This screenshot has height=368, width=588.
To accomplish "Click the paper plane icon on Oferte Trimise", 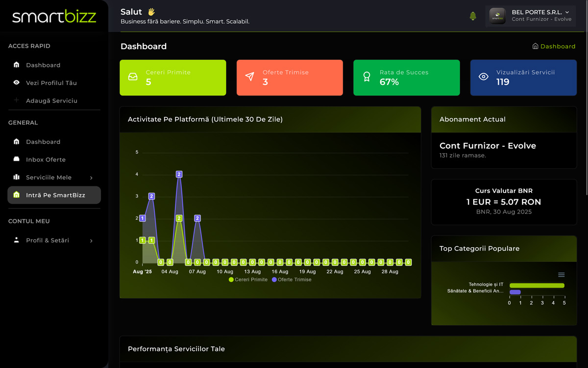I will point(250,77).
